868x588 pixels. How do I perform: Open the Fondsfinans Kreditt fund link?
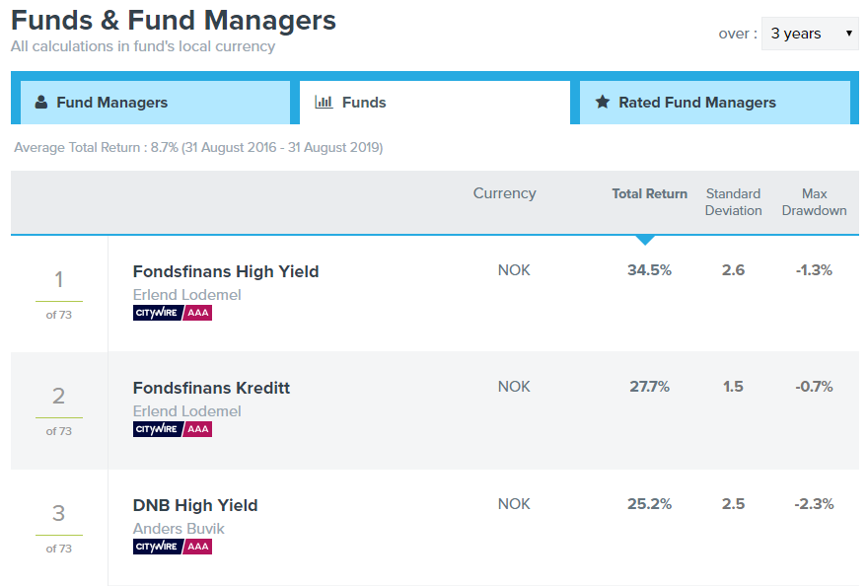tap(211, 388)
